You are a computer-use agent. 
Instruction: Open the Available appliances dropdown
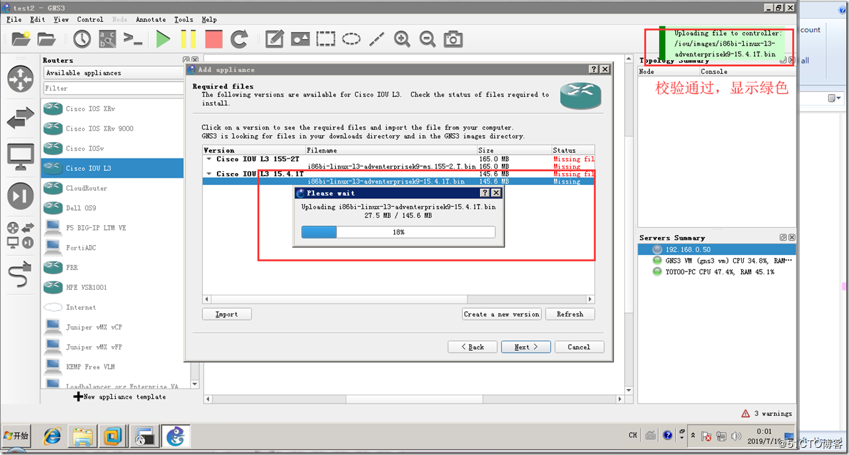[x=114, y=73]
